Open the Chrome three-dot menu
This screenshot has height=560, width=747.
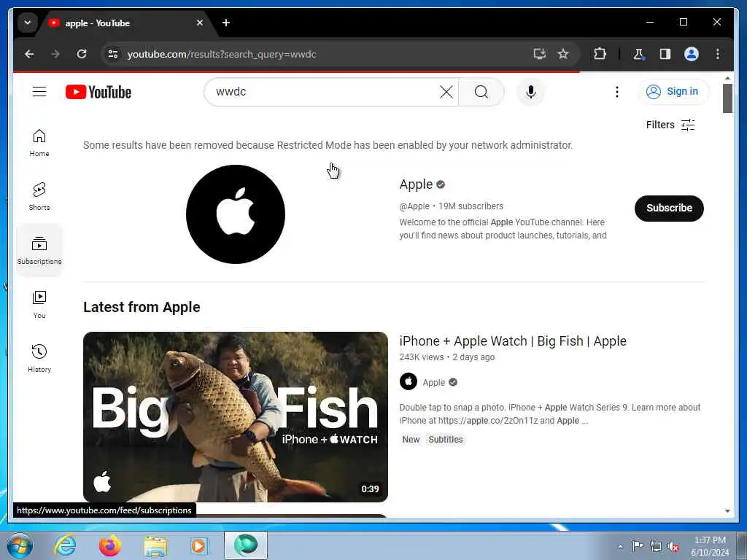[718, 54]
